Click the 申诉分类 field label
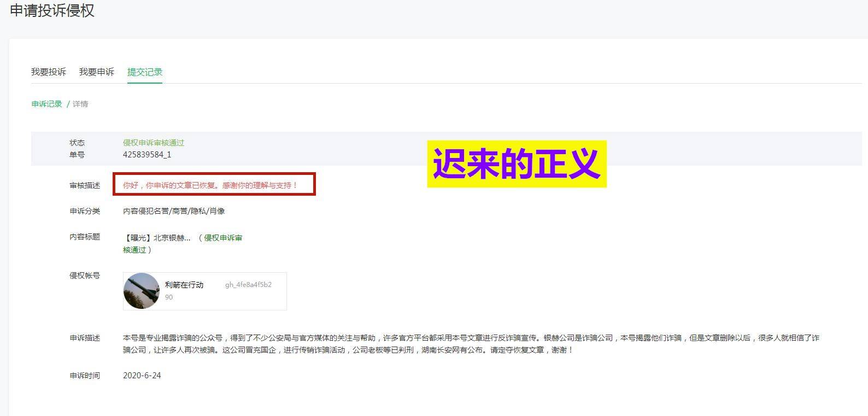 click(85, 211)
